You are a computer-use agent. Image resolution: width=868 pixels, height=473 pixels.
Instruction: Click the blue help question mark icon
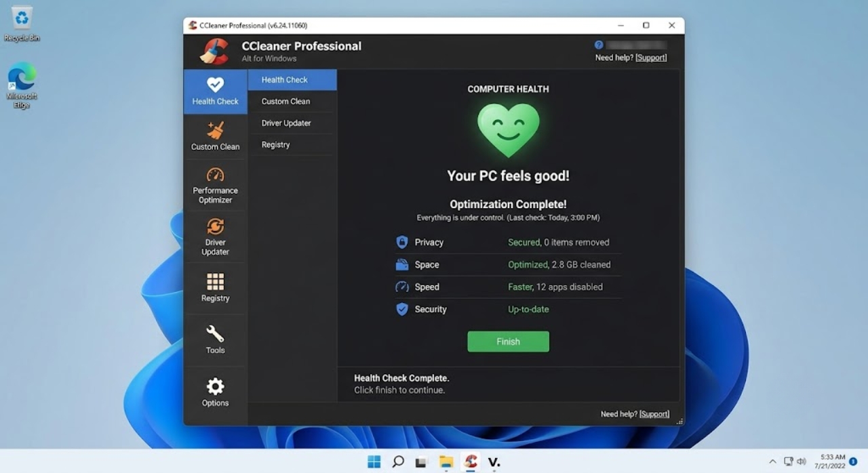pyautogui.click(x=599, y=45)
